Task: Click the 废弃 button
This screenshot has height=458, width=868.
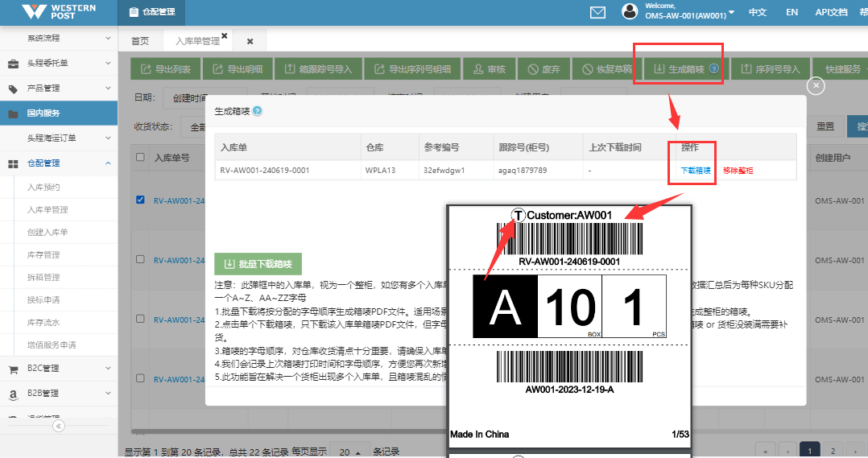Action: pyautogui.click(x=544, y=69)
